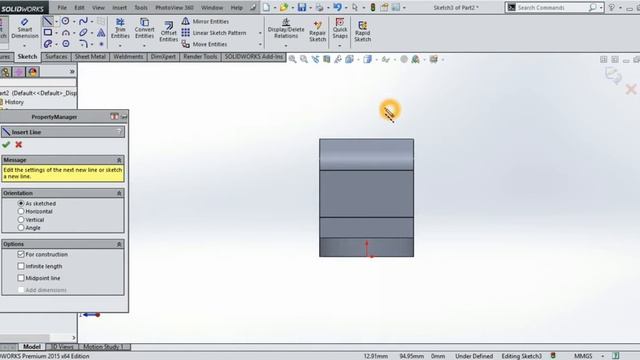
Task: Open the PhotoView 360 menu
Action: [x=174, y=7]
